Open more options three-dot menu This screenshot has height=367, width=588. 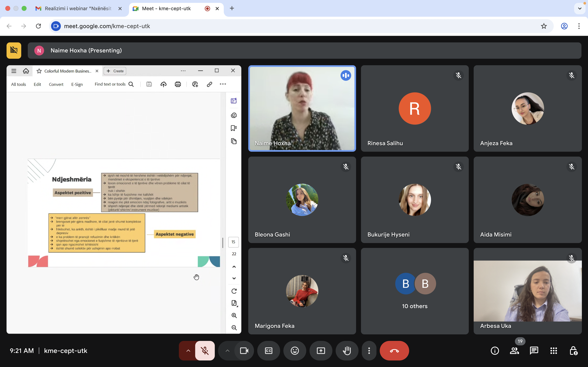(x=369, y=351)
